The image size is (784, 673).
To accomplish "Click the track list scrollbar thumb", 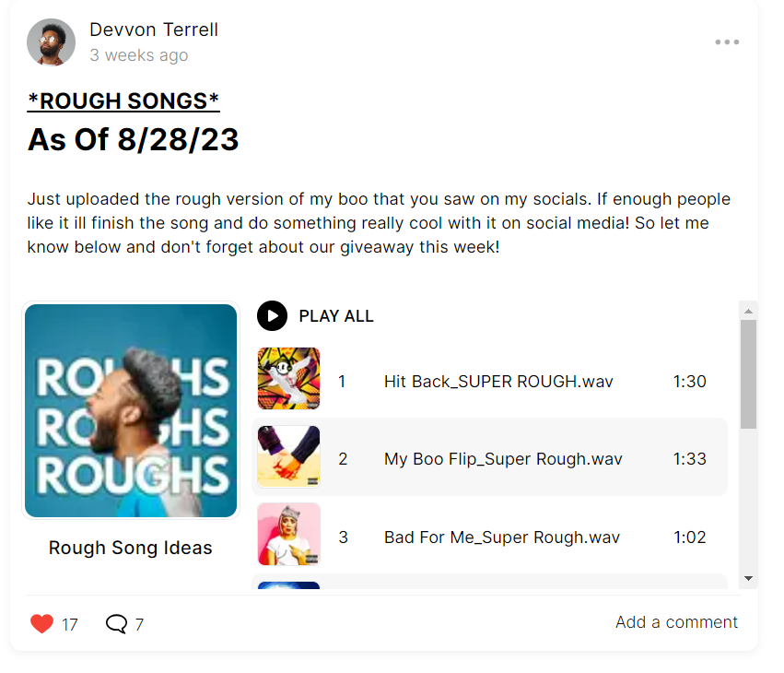I will (748, 373).
